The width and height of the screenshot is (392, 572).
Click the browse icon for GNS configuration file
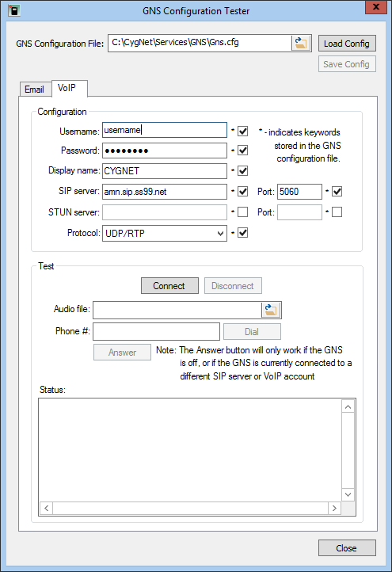tap(301, 43)
